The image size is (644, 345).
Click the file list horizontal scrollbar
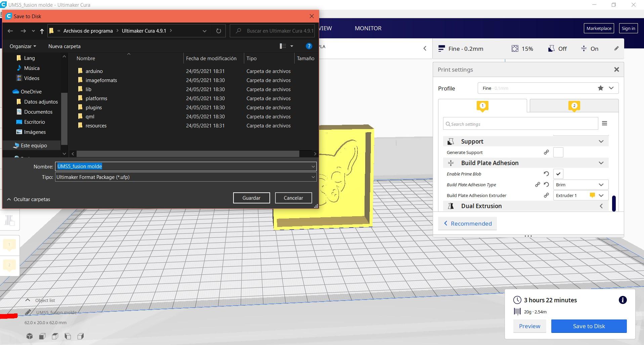[x=188, y=154]
